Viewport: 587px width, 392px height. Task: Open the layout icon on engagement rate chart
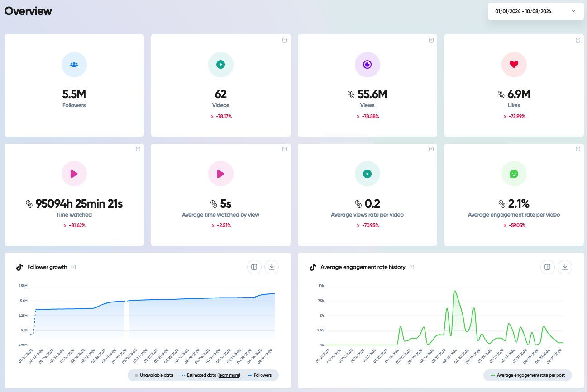[547, 267]
